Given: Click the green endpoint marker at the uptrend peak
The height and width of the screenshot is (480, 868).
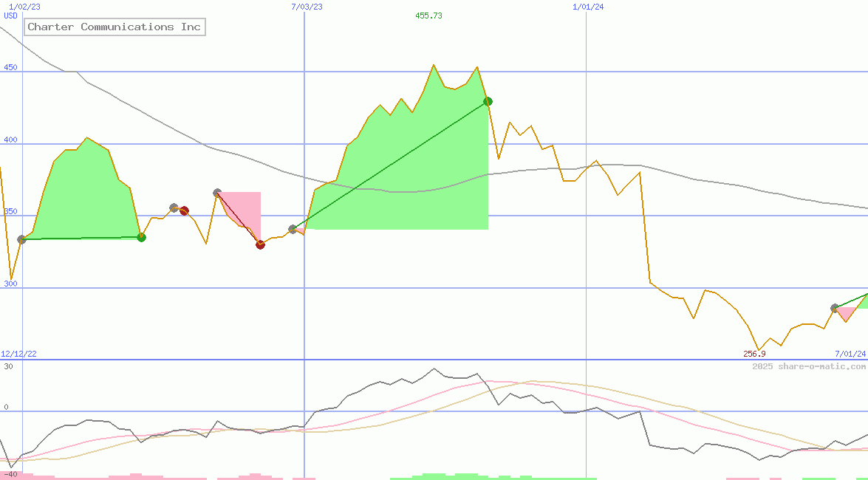Looking at the screenshot, I should tap(488, 102).
